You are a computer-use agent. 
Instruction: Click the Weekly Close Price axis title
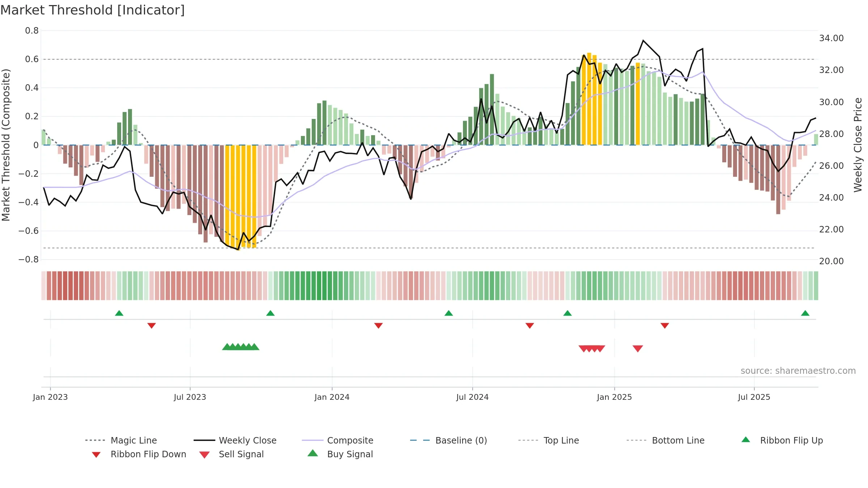coord(858,145)
